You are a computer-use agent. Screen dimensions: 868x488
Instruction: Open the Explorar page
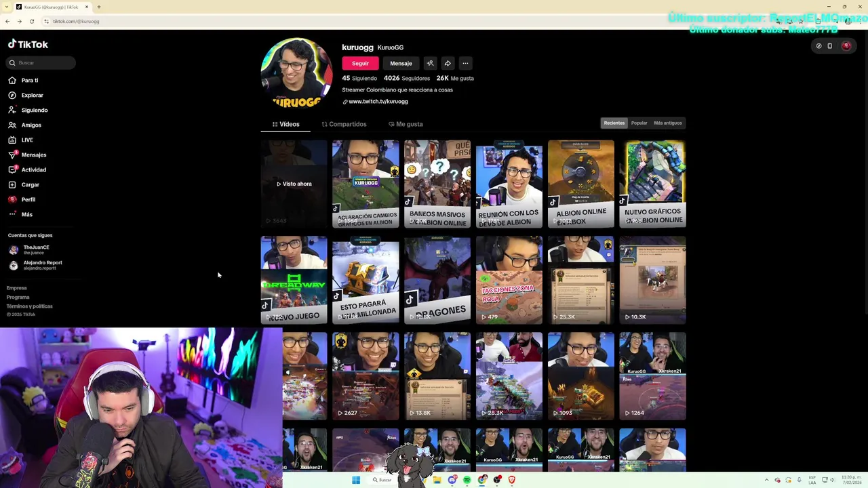(x=32, y=95)
